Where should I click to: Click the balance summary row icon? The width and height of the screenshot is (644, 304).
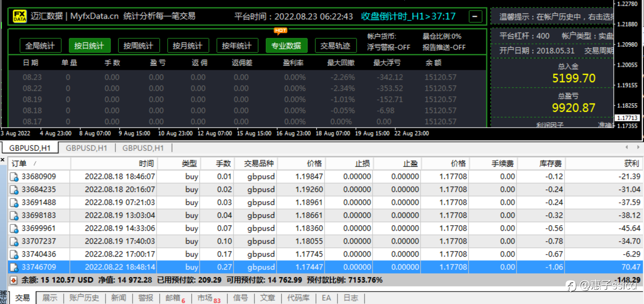pos(14,280)
